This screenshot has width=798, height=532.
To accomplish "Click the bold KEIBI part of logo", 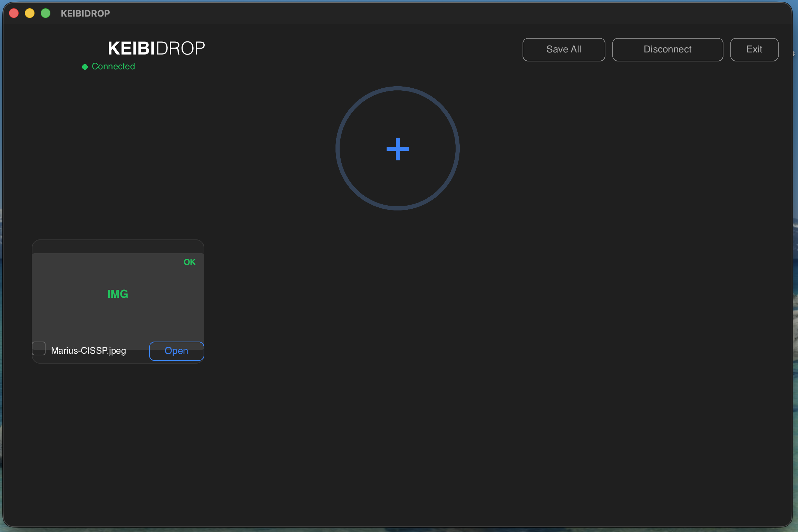I will pyautogui.click(x=131, y=48).
